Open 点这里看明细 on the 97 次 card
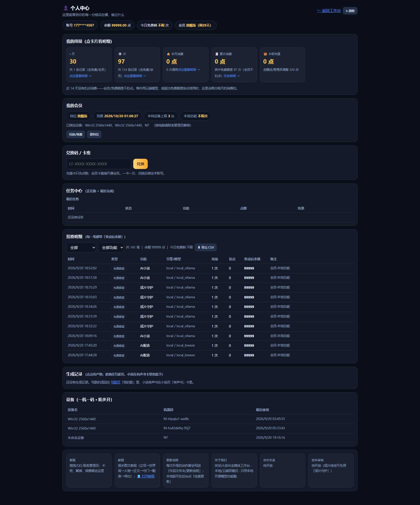 pos(135,76)
